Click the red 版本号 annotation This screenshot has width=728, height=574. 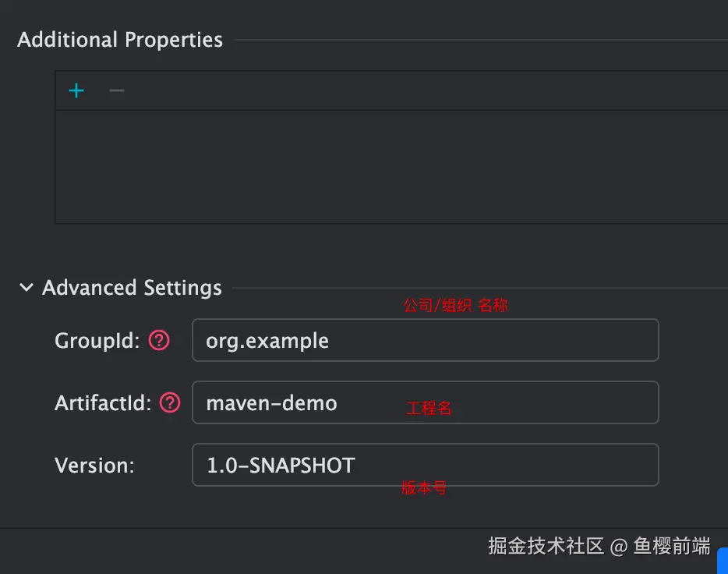(x=424, y=488)
